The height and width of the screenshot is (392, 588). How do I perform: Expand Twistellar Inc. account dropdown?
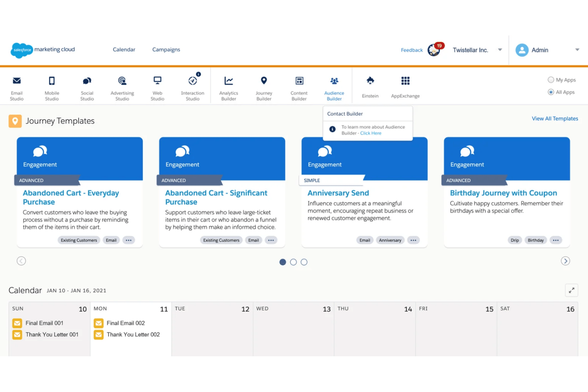pos(500,50)
